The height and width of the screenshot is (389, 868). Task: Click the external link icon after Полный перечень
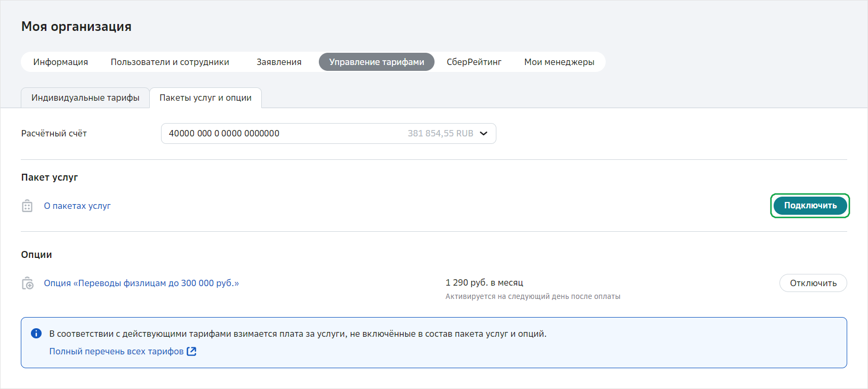pos(191,351)
